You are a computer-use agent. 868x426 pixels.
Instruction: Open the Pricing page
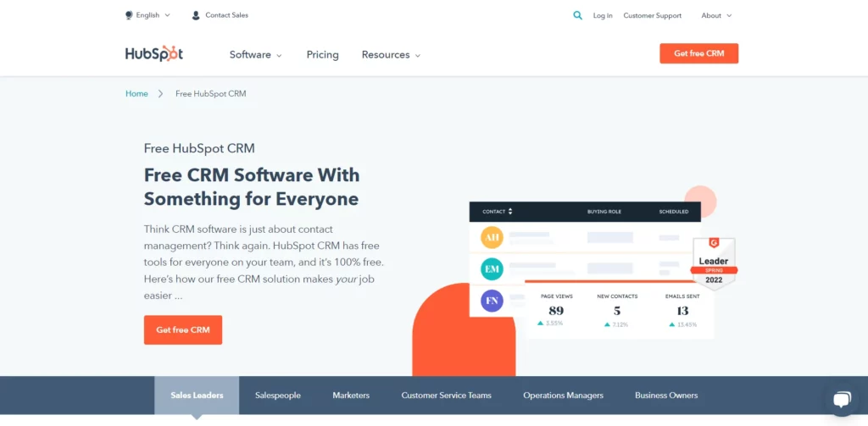323,55
